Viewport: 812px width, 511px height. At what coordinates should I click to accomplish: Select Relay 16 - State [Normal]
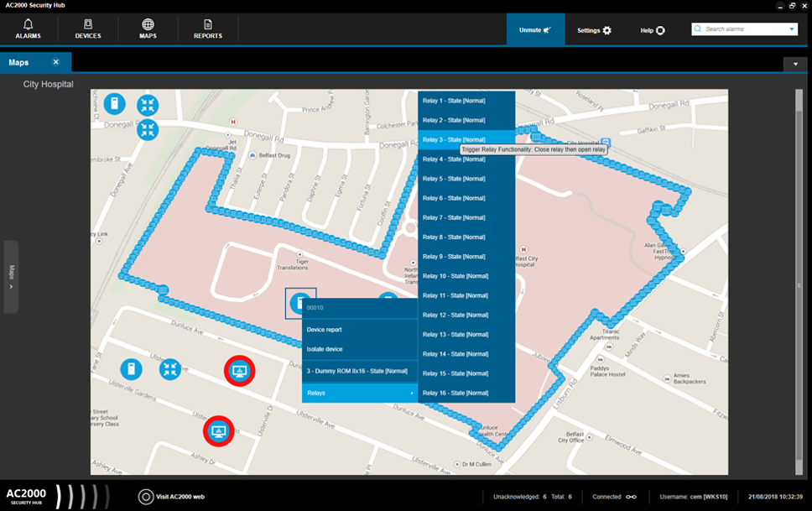point(466,393)
